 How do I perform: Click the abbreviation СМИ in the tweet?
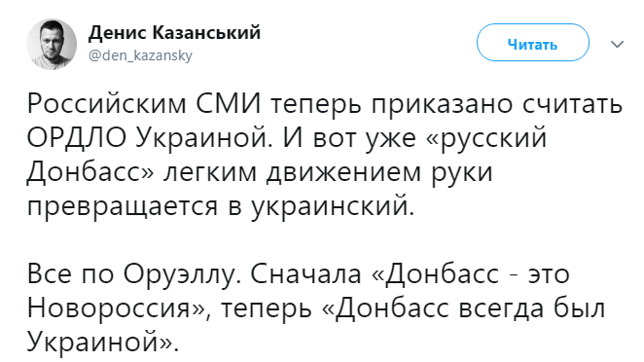pyautogui.click(x=229, y=103)
